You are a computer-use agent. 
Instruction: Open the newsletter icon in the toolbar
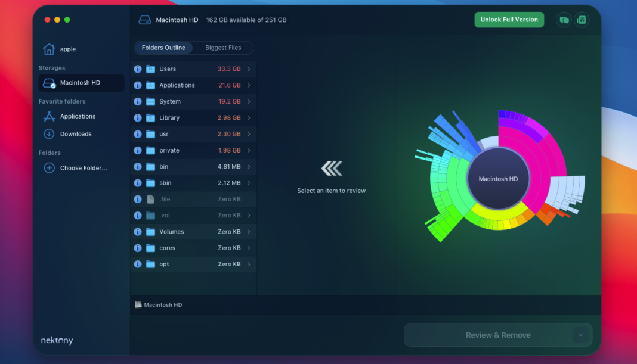pos(582,20)
